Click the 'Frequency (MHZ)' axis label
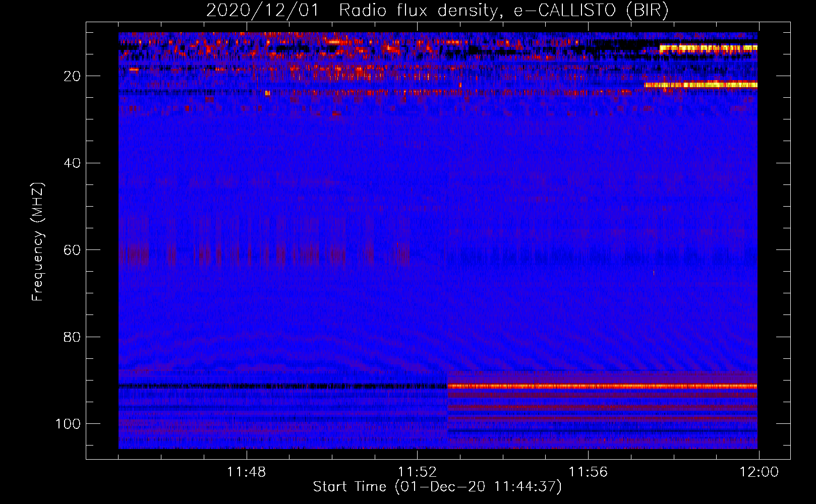This screenshot has width=816, height=504. (38, 242)
